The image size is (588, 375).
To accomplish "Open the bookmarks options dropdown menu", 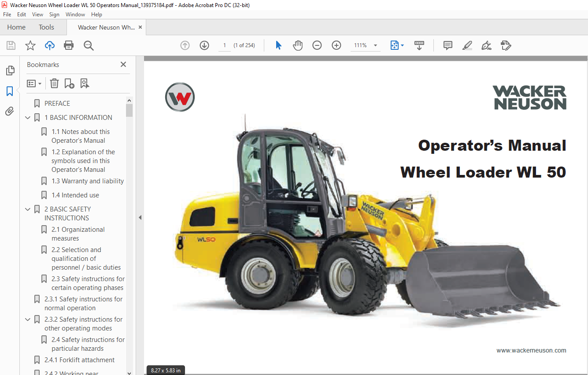I will pos(34,83).
